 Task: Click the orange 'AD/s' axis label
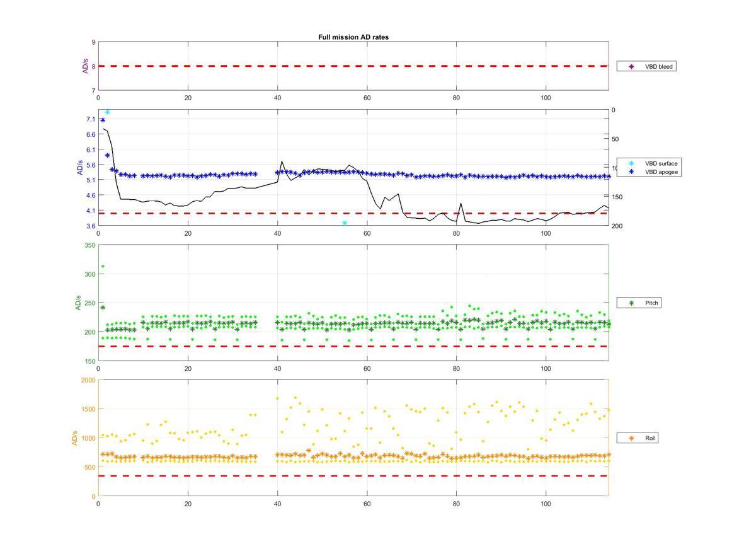tap(74, 438)
